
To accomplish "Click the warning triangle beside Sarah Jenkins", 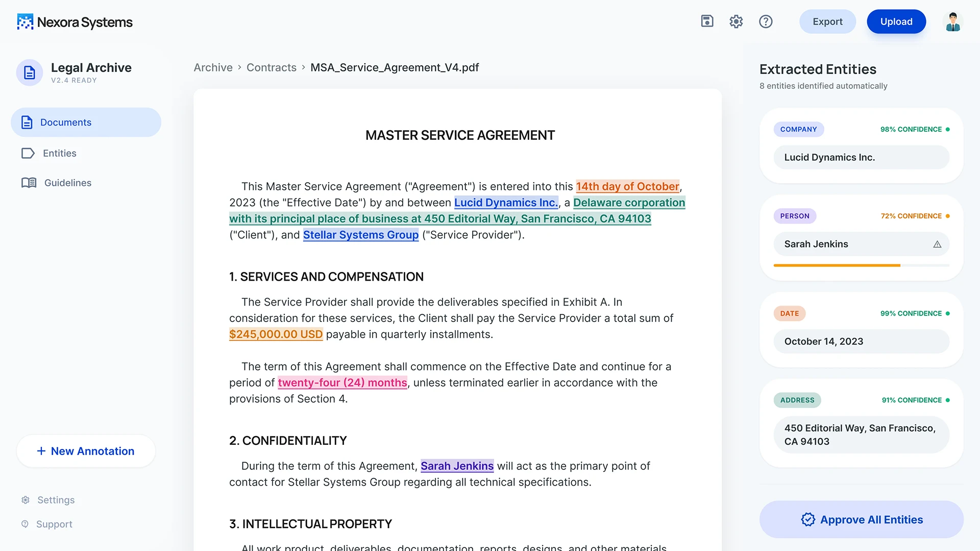I will pos(937,244).
